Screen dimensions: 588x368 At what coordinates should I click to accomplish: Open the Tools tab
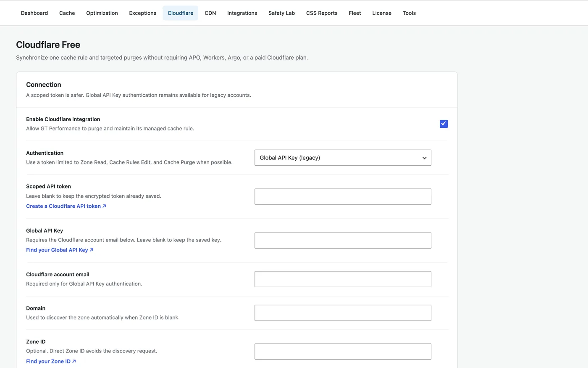pos(409,13)
